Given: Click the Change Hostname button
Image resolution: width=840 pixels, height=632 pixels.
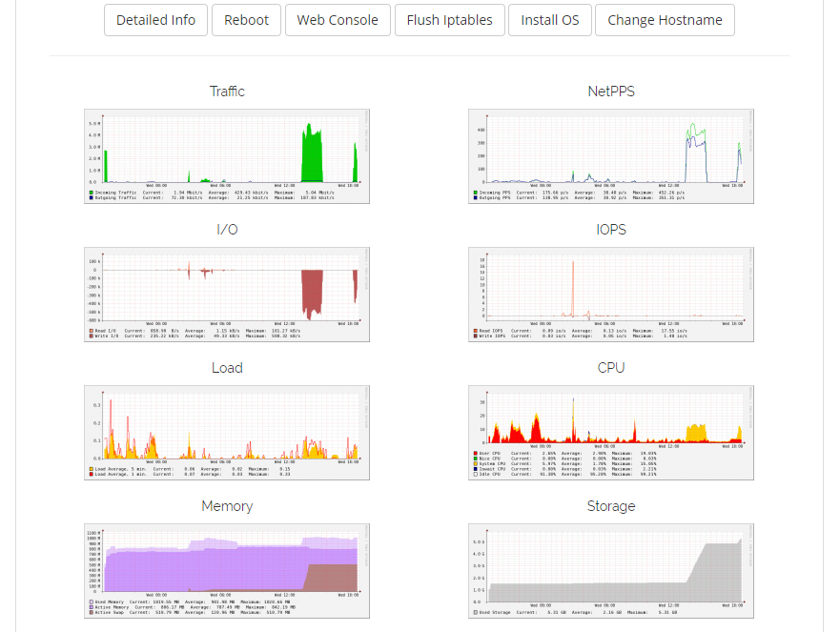Looking at the screenshot, I should coord(665,20).
